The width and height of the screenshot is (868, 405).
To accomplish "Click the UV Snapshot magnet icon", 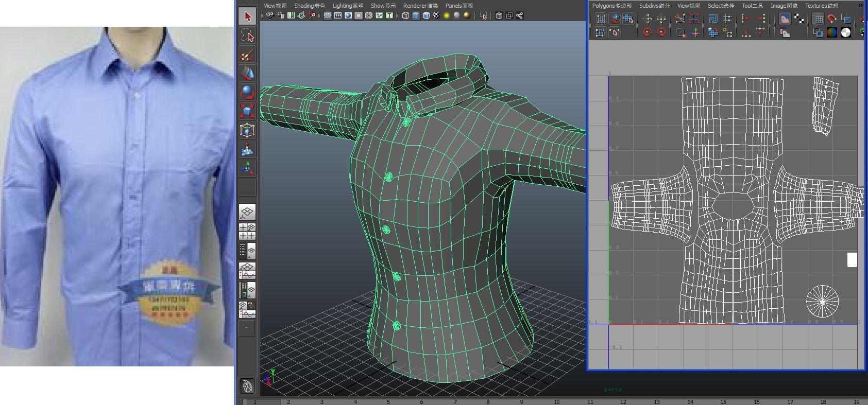I will click(x=831, y=19).
